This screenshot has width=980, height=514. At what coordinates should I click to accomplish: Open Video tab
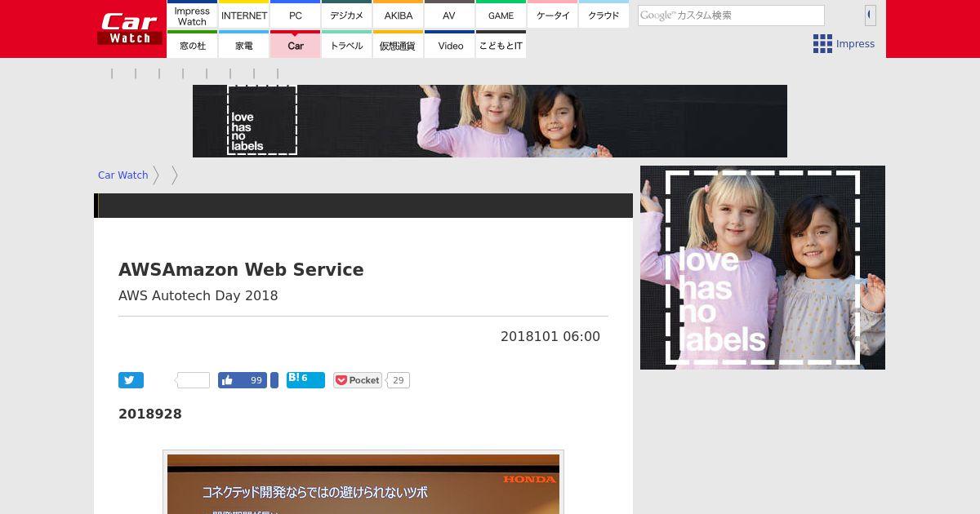[x=449, y=45]
